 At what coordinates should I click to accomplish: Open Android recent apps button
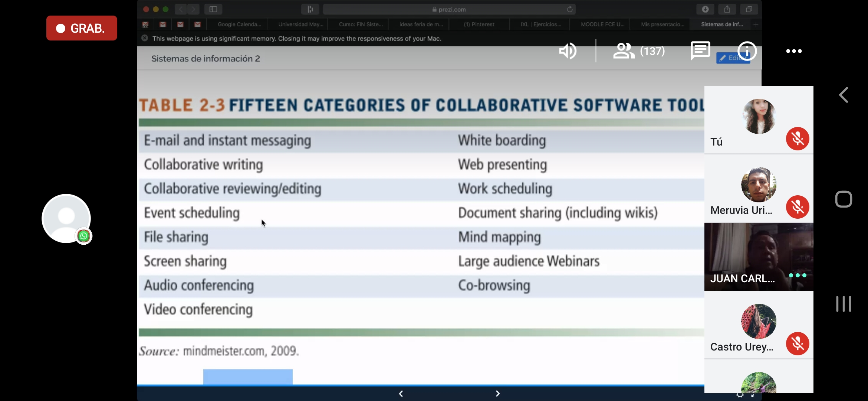(844, 304)
